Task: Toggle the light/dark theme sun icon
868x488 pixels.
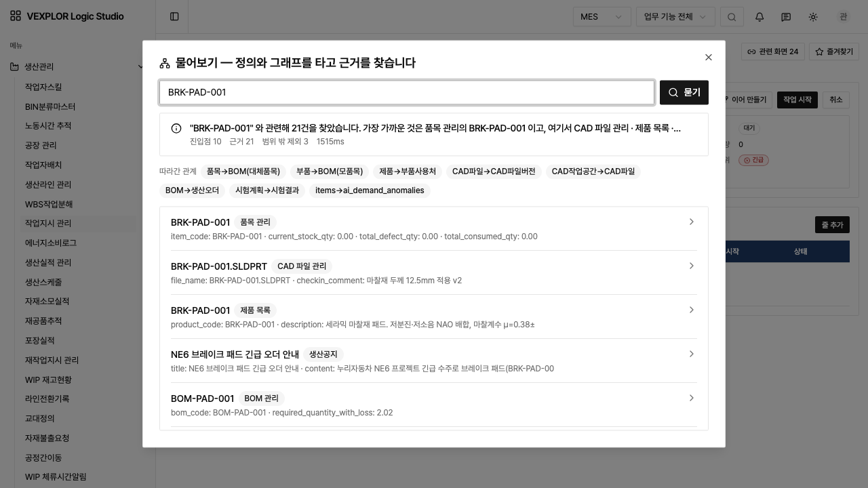Action: 813,17
